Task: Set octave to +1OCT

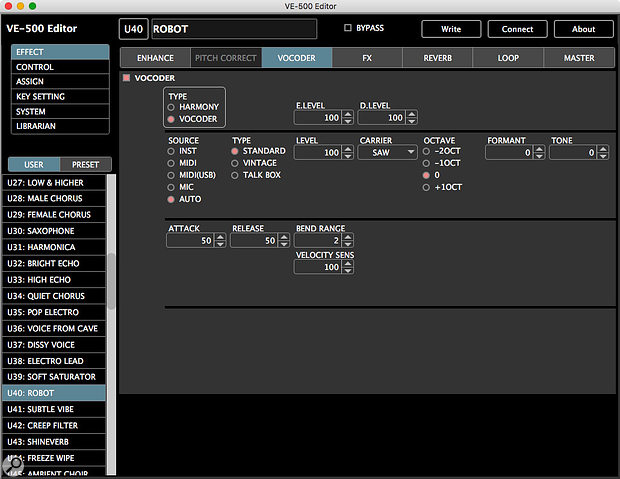Action: point(426,187)
